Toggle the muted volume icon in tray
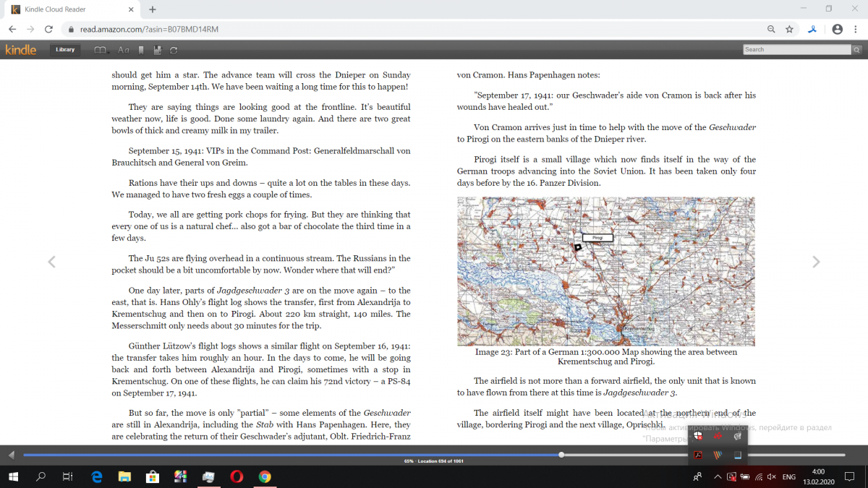Image resolution: width=868 pixels, height=488 pixels. point(771,477)
